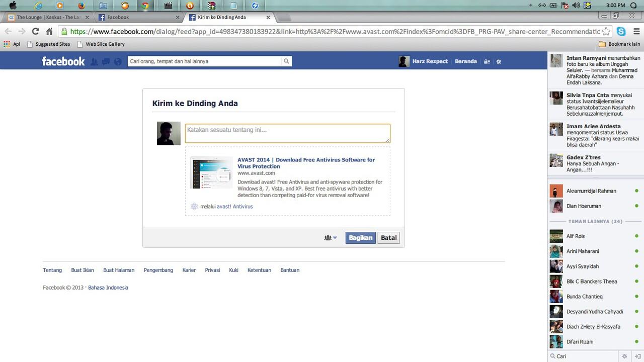Open Harz Rezpect profile link
The image size is (644, 362).
430,61
